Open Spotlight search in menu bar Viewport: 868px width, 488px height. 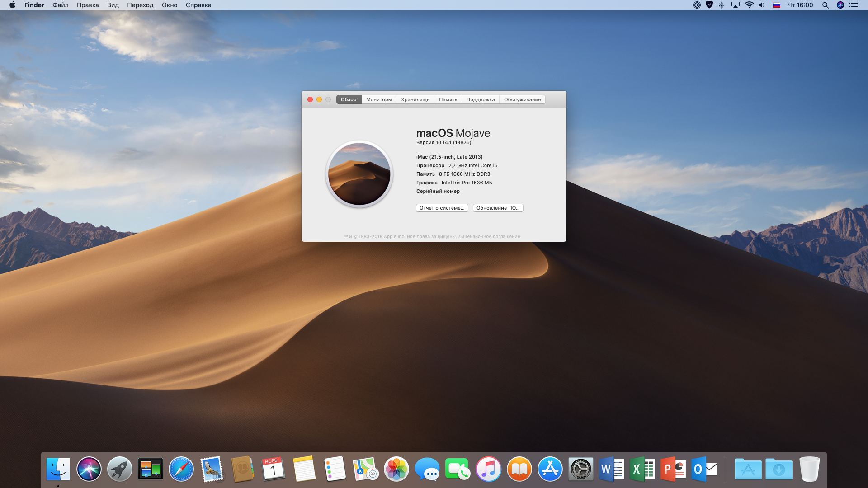coord(826,5)
